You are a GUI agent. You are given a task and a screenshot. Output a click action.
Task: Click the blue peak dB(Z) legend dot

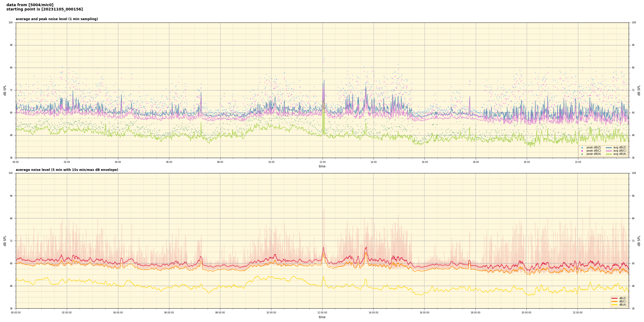coord(582,148)
